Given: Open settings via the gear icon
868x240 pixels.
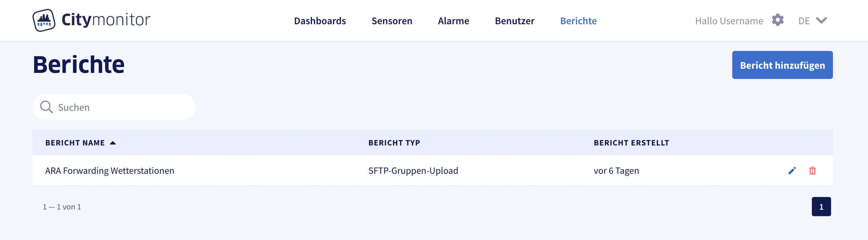Looking at the screenshot, I should (x=778, y=20).
